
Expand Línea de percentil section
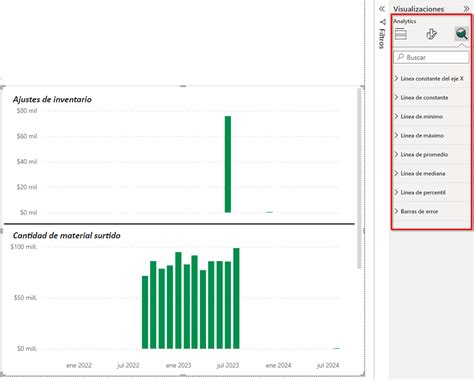click(x=431, y=193)
